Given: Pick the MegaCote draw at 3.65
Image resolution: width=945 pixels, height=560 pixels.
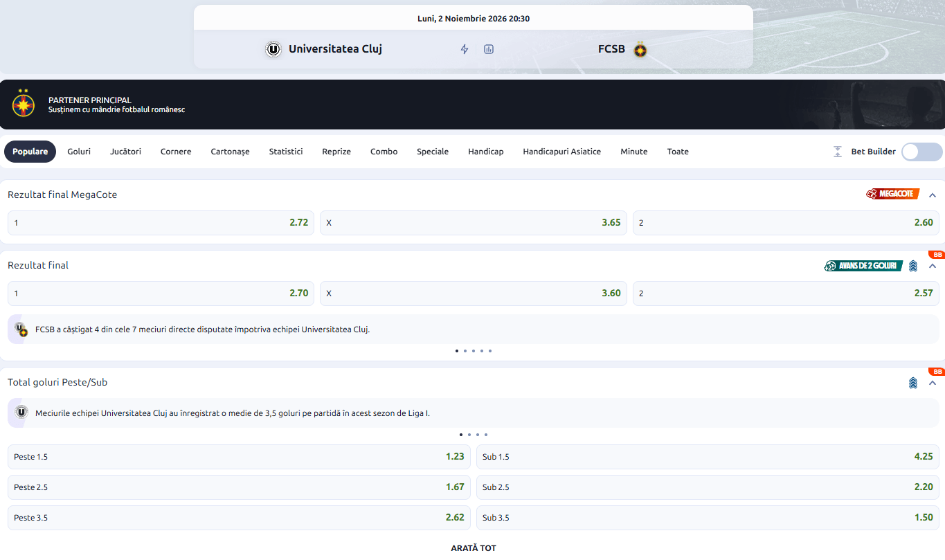Looking at the screenshot, I should (474, 223).
